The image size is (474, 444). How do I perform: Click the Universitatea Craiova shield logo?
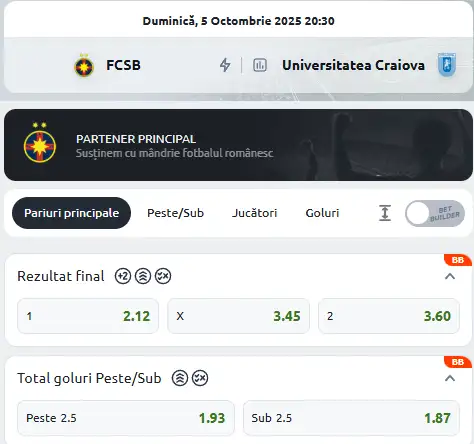pyautogui.click(x=447, y=65)
